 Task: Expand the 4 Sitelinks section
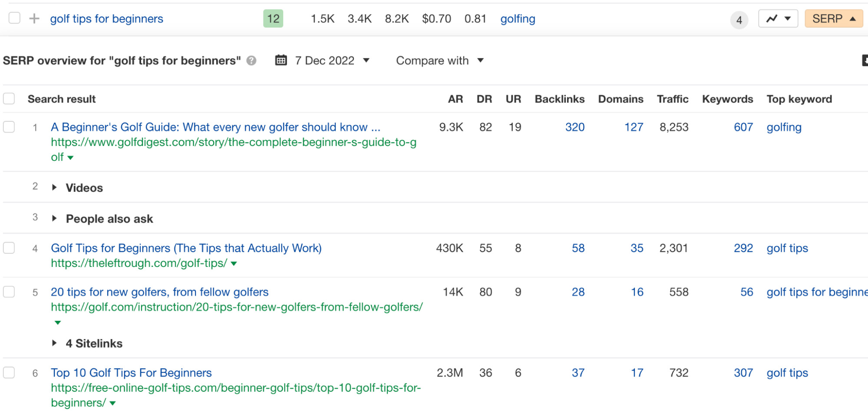point(55,343)
